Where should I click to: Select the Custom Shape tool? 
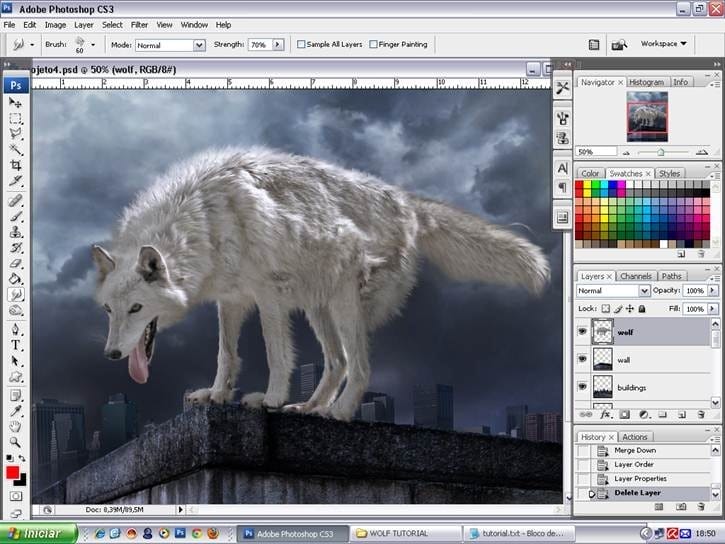point(16,377)
